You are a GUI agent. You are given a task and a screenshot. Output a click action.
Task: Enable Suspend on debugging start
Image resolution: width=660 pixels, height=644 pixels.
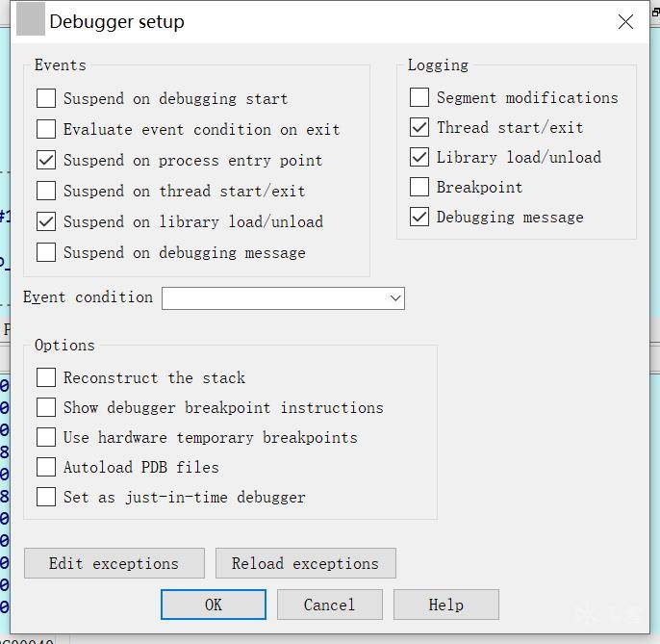tap(46, 98)
